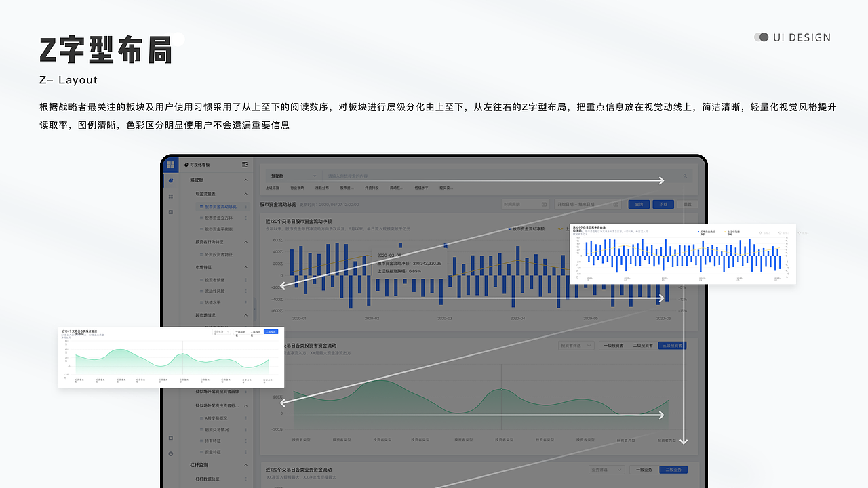Open more options for 投资者情绪
Image resolution: width=868 pixels, height=488 pixels.
(246, 280)
